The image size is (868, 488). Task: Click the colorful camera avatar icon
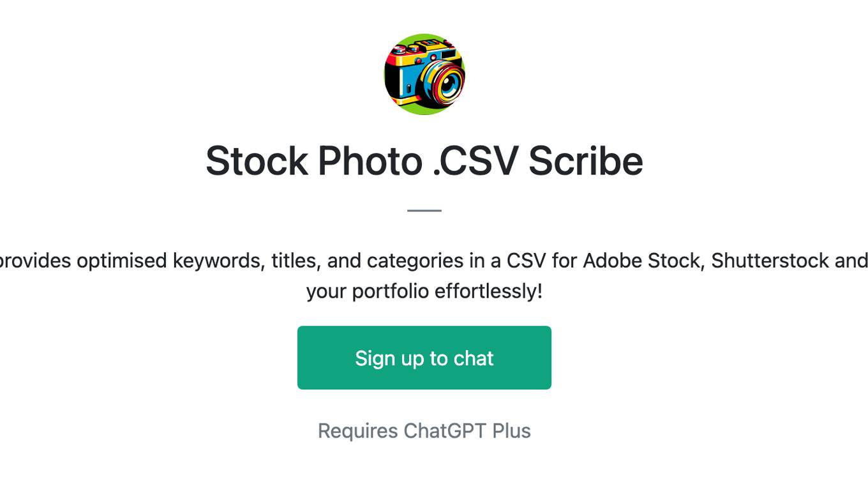click(424, 74)
